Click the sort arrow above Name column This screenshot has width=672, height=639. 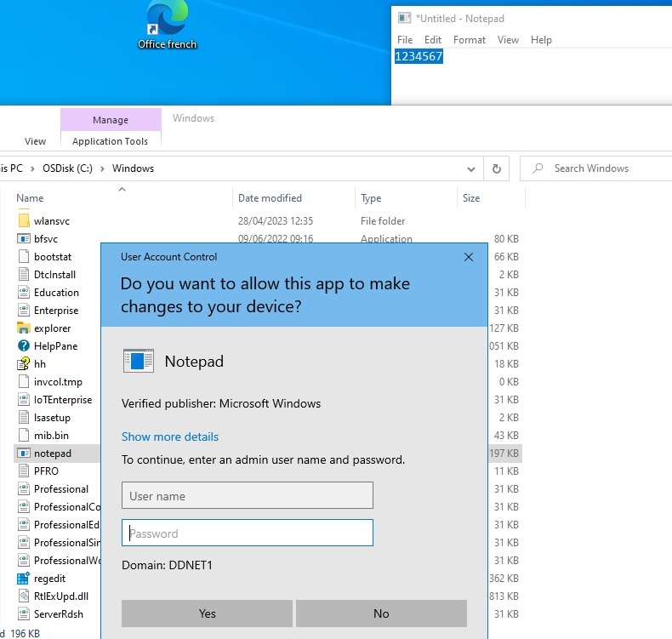point(122,189)
